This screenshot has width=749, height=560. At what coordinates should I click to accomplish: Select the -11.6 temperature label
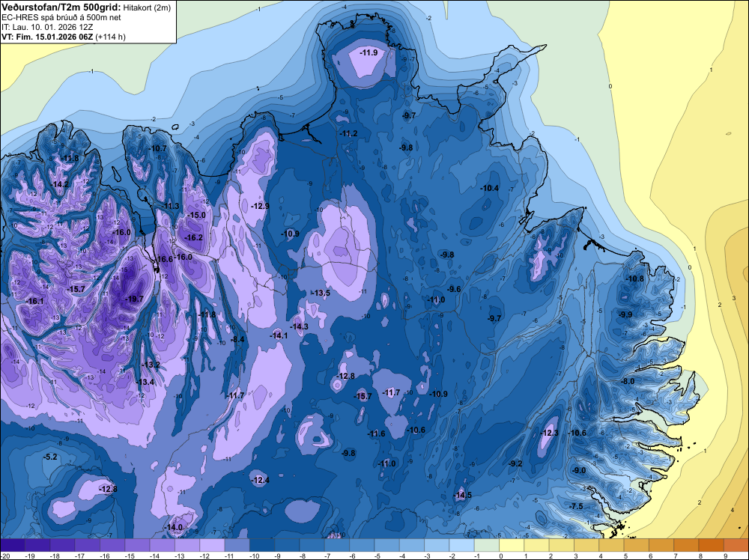pos(376,434)
